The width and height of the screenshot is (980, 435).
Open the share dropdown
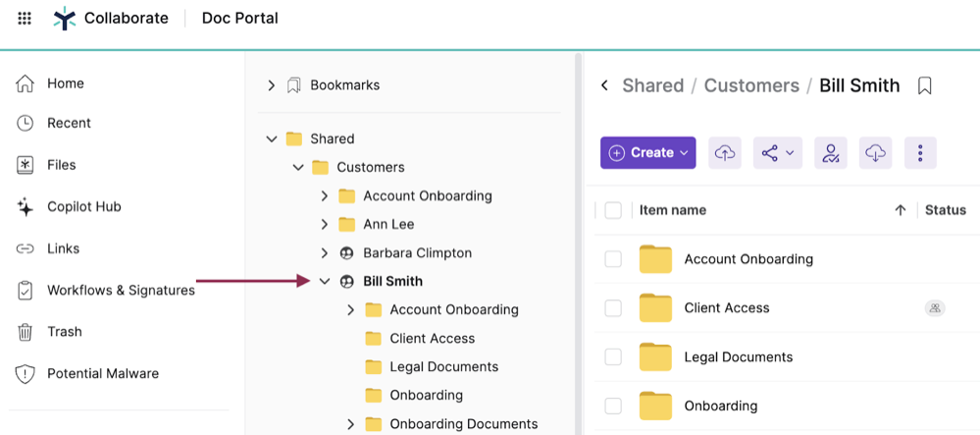[x=778, y=153]
